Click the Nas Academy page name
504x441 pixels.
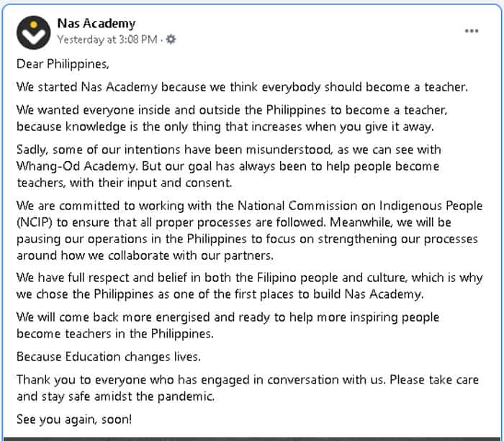[96, 24]
